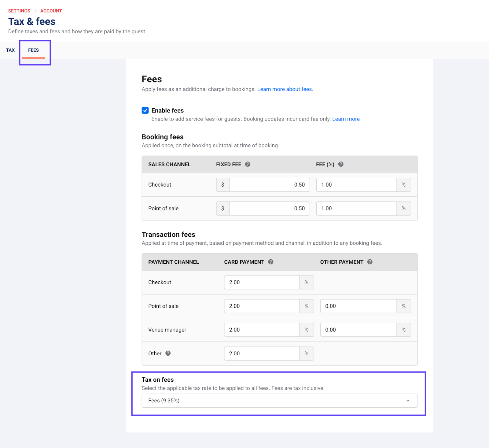Click the Tax & fees page title
489x448 pixels.
click(x=32, y=21)
